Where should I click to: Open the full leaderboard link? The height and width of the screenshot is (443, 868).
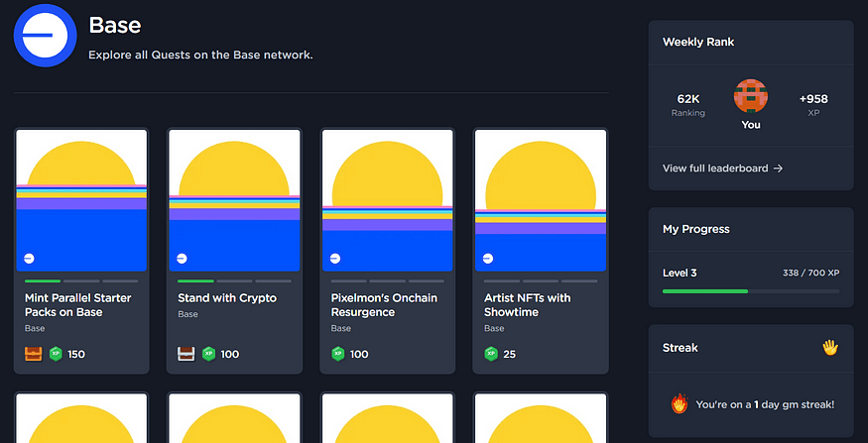coord(722,168)
